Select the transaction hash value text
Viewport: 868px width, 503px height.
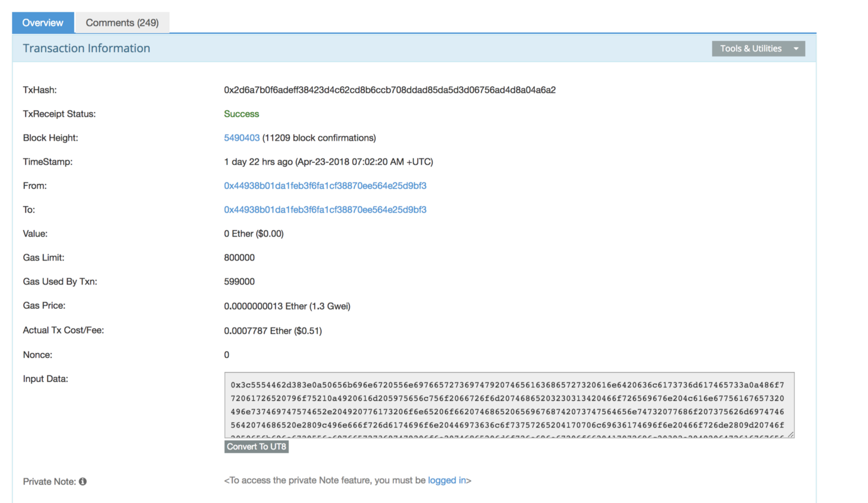[x=390, y=90]
